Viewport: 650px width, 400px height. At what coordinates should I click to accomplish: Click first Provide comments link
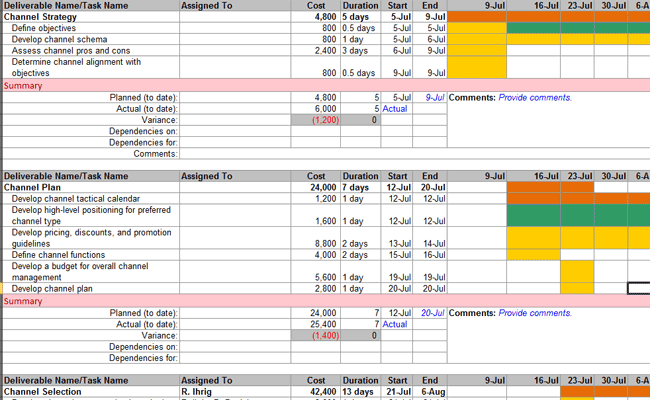click(535, 98)
